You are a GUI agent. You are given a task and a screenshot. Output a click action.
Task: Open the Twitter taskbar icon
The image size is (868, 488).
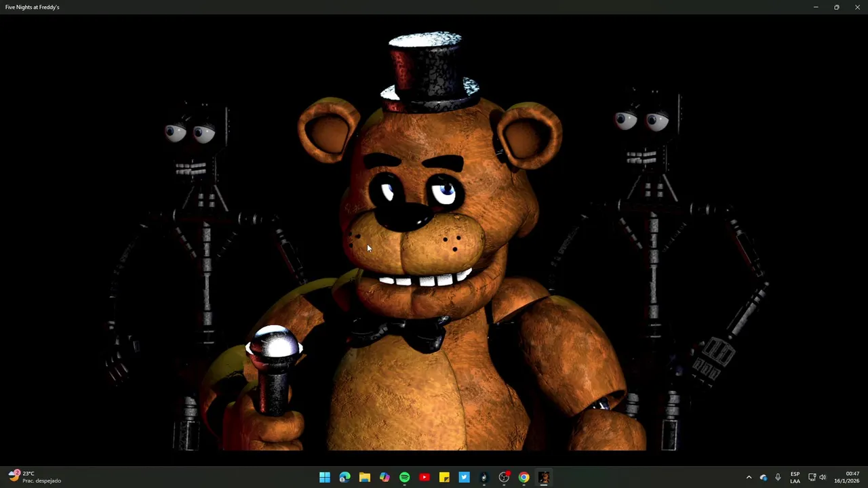pos(465,477)
